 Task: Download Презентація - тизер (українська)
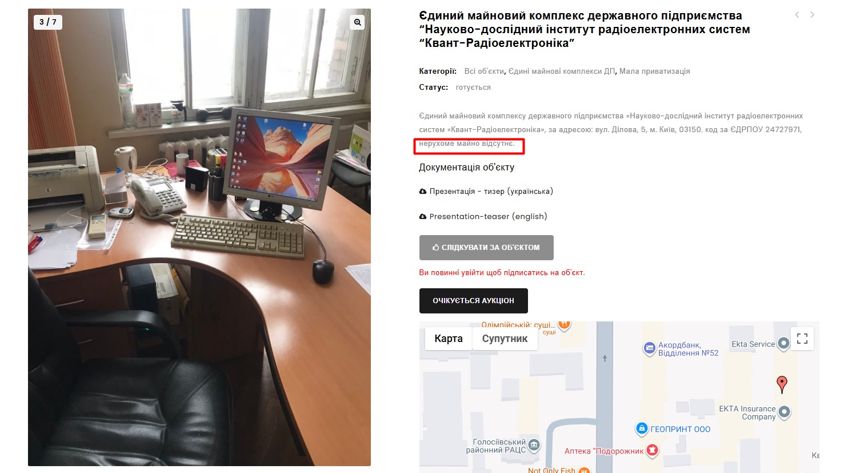click(x=486, y=192)
